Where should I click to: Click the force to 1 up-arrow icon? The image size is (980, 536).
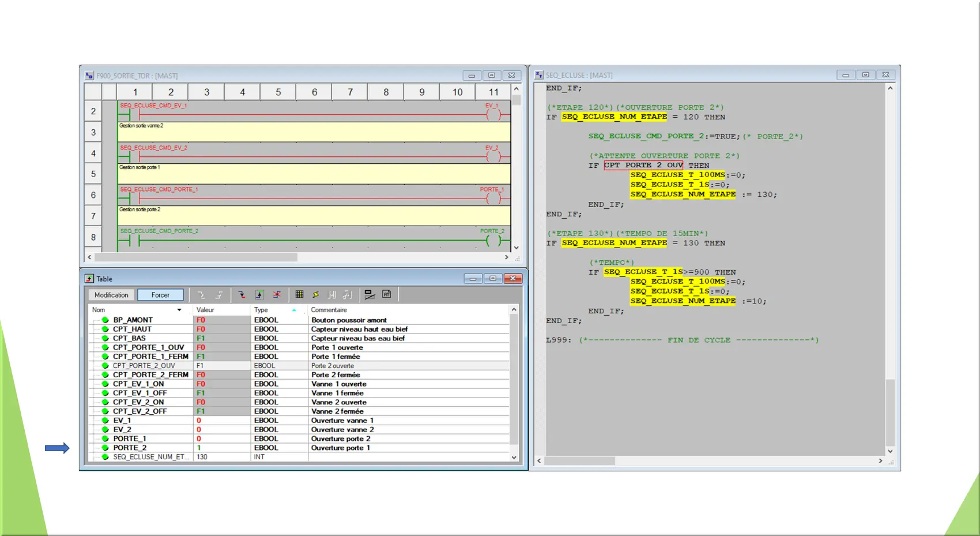[x=259, y=295]
